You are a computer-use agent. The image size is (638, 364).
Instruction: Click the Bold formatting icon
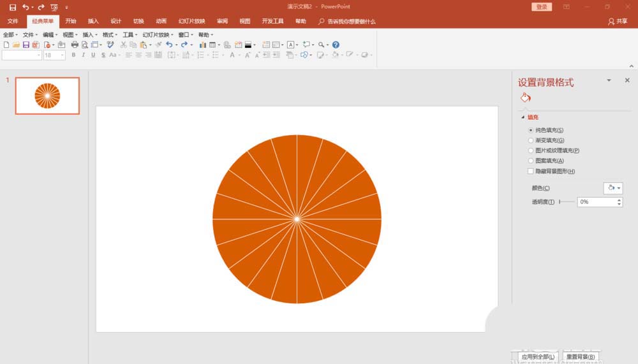74,55
